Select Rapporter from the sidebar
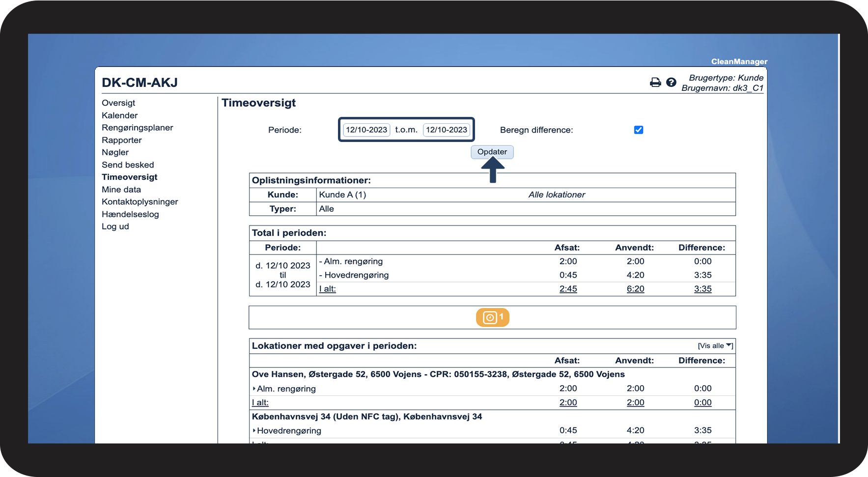Screen dimensions: 868x477 coord(121,140)
